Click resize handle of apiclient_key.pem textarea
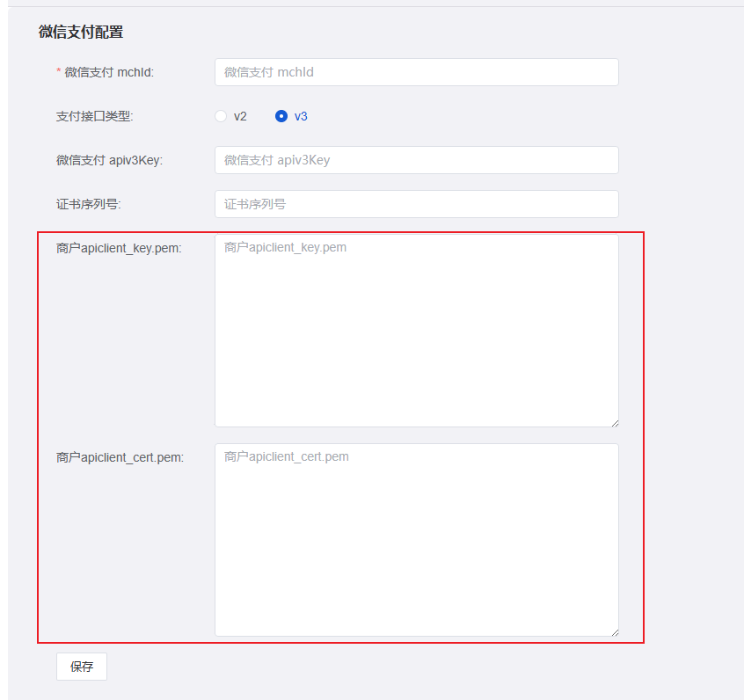 [614, 422]
